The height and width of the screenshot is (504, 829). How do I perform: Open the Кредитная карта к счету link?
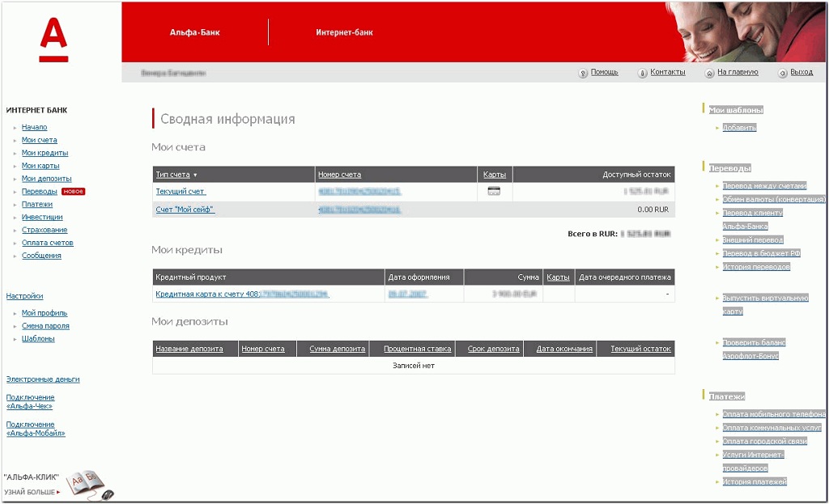coord(242,294)
